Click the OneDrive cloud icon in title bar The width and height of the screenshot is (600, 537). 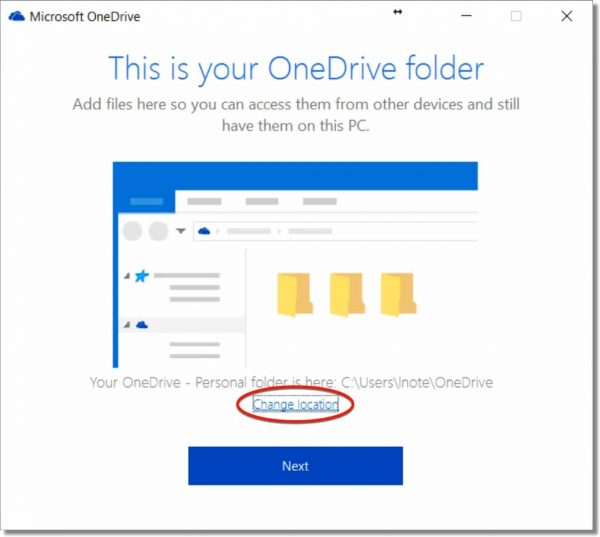tap(16, 16)
